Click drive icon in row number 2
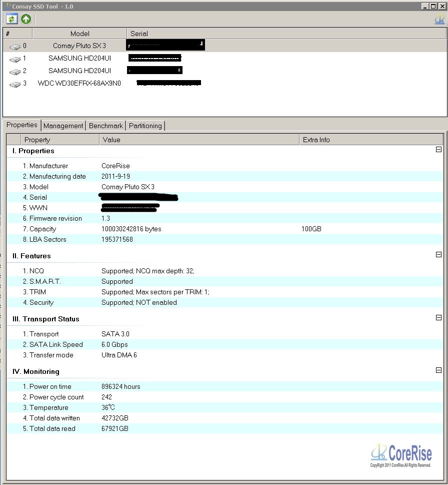The width and height of the screenshot is (448, 485). tap(15, 72)
